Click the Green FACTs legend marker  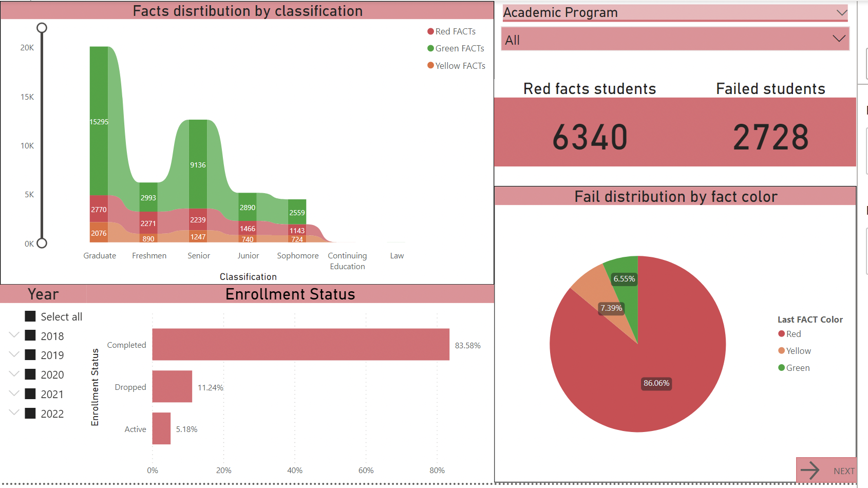click(429, 48)
